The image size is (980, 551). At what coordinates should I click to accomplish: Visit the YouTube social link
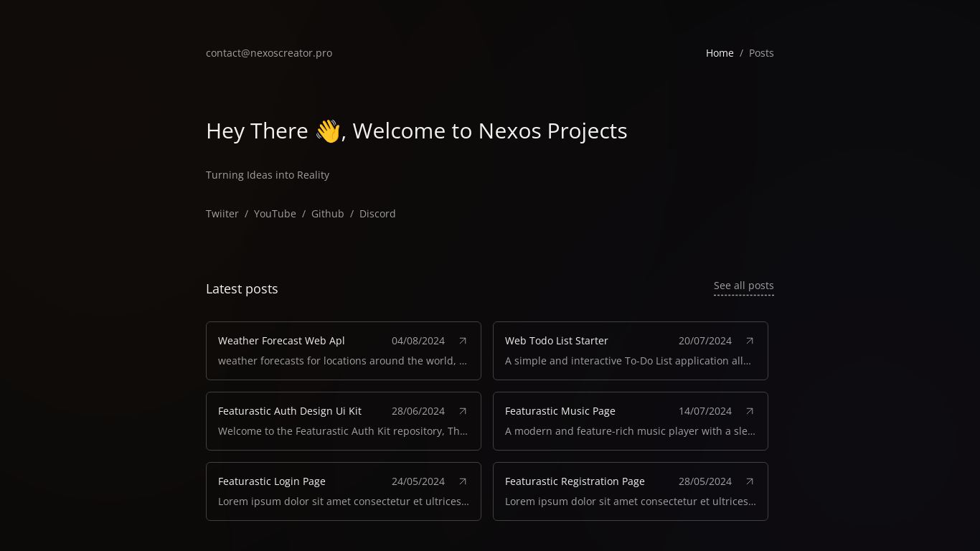pos(275,214)
